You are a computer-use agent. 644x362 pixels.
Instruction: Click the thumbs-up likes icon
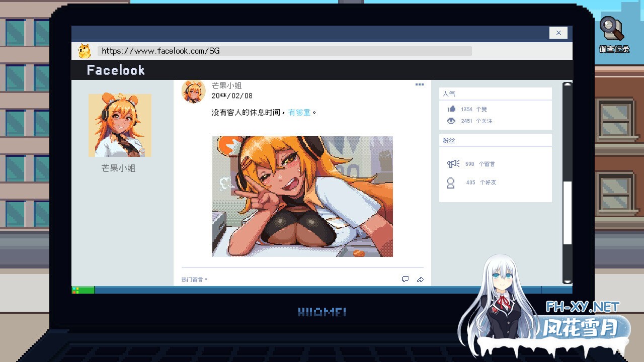tap(451, 109)
